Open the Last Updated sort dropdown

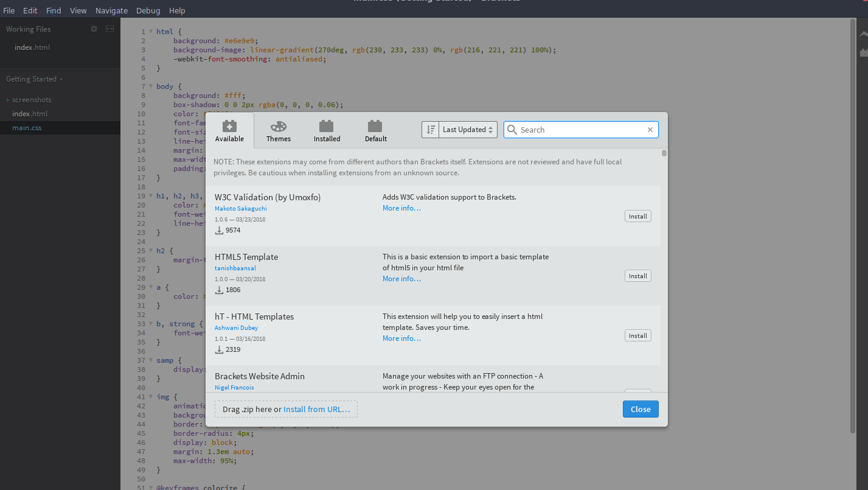tap(468, 130)
